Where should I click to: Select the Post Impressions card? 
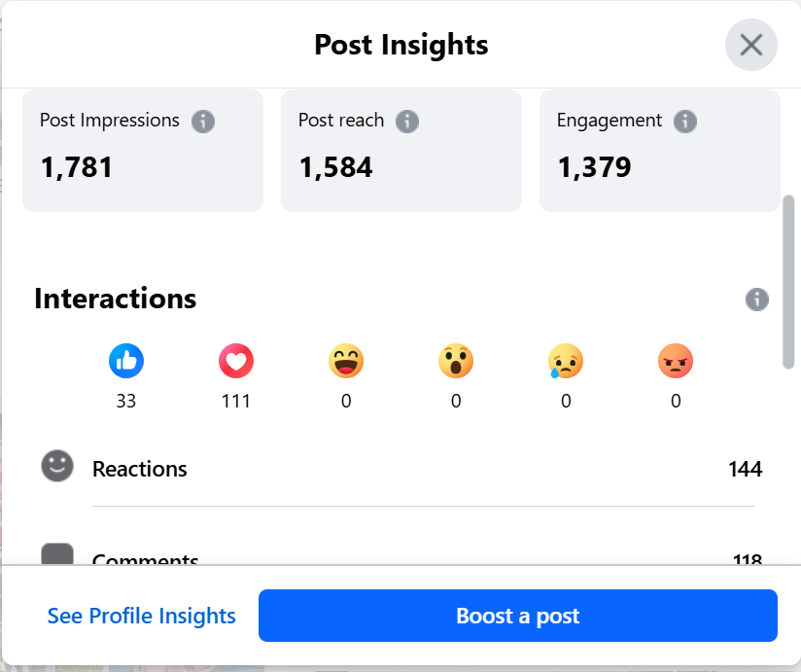[x=143, y=151]
